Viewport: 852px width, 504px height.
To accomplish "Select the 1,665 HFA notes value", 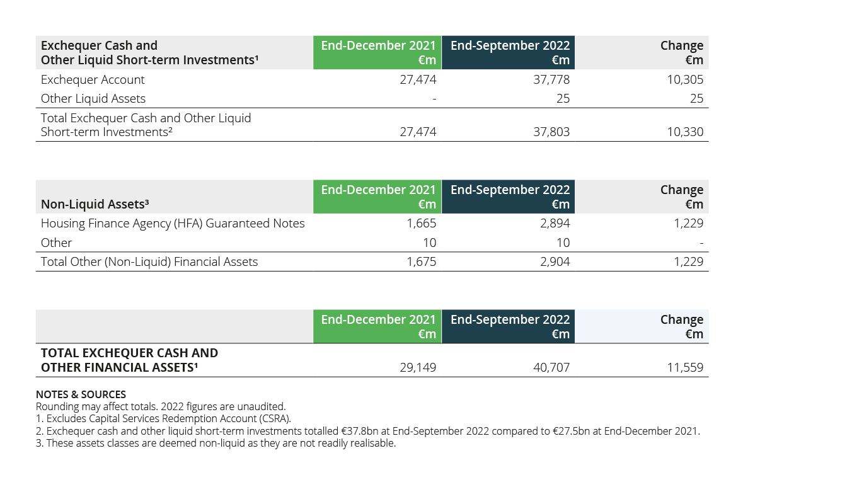I will [421, 223].
